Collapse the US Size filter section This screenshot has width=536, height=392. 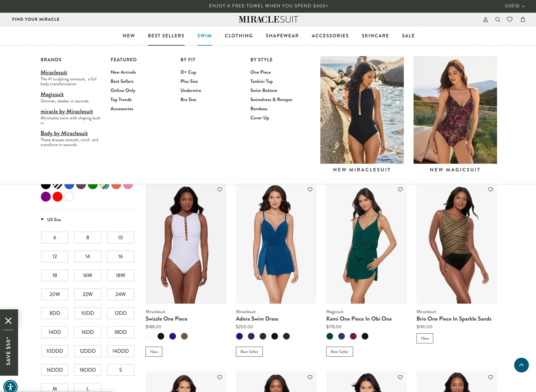[x=51, y=219]
